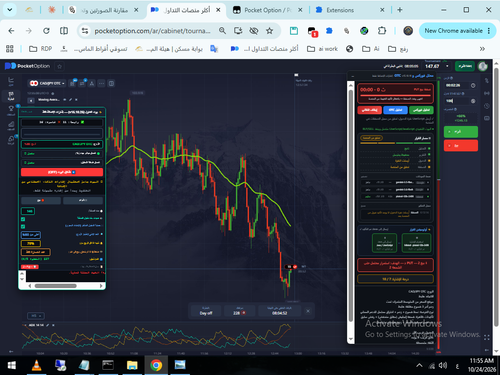Click the blue OTC analysis button
The height and width of the screenshot is (375, 500).
(x=395, y=110)
